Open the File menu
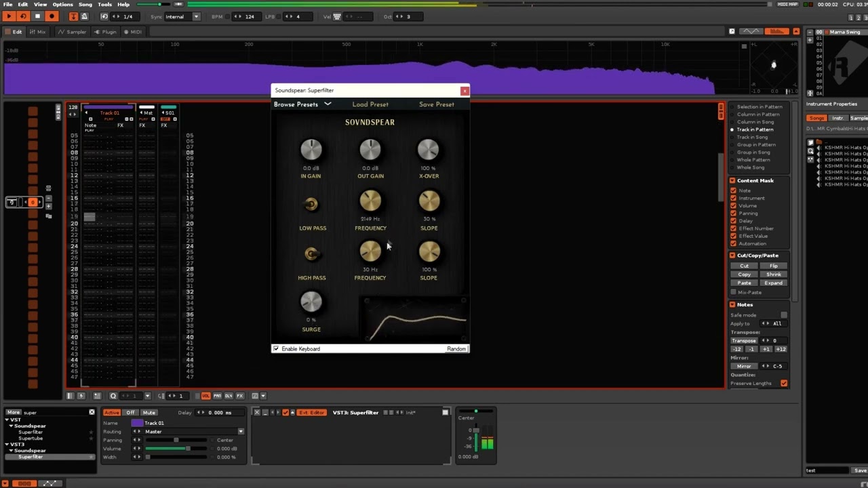 click(7, 4)
